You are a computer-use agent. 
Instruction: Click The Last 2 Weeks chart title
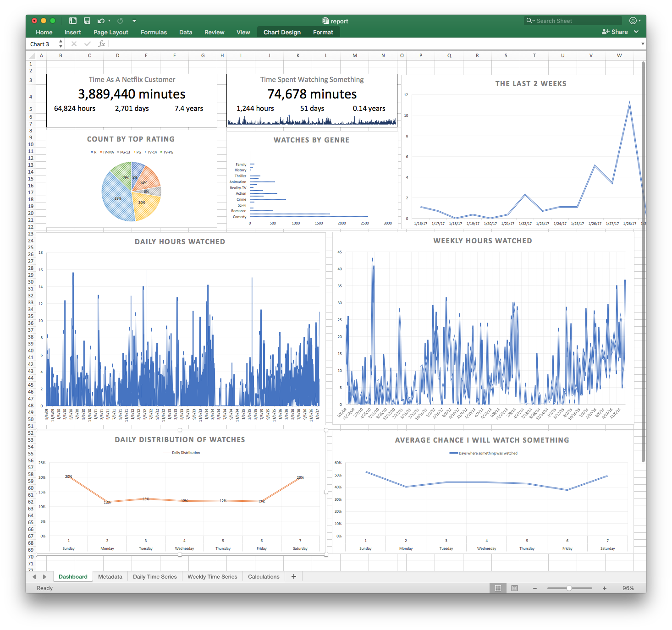pyautogui.click(x=531, y=83)
